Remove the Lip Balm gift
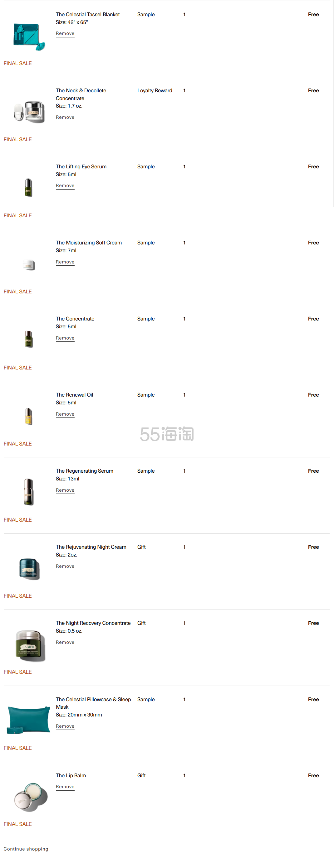Screen dimensions: 334x868 [65, 786]
